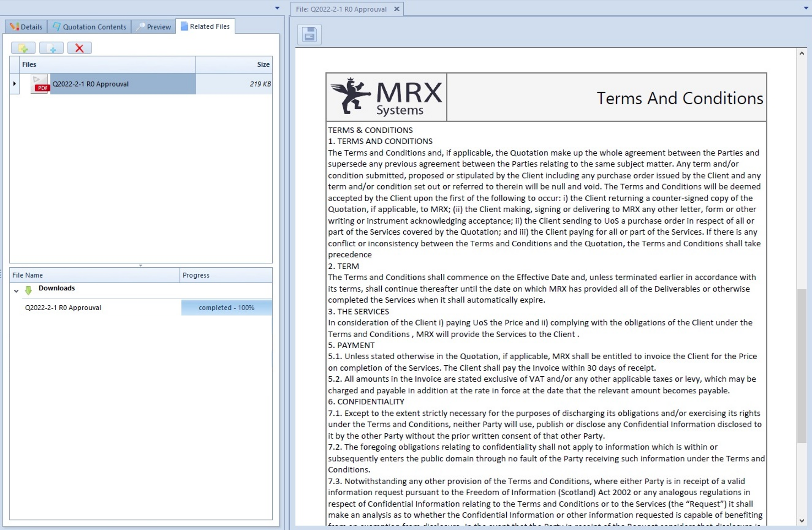The width and height of the screenshot is (812, 530).
Task: Open the Quotation Contents tab
Action: tap(89, 27)
